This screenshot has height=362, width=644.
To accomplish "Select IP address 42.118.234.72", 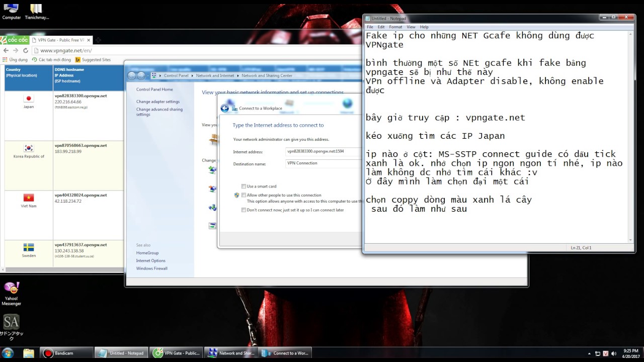I will [x=68, y=201].
